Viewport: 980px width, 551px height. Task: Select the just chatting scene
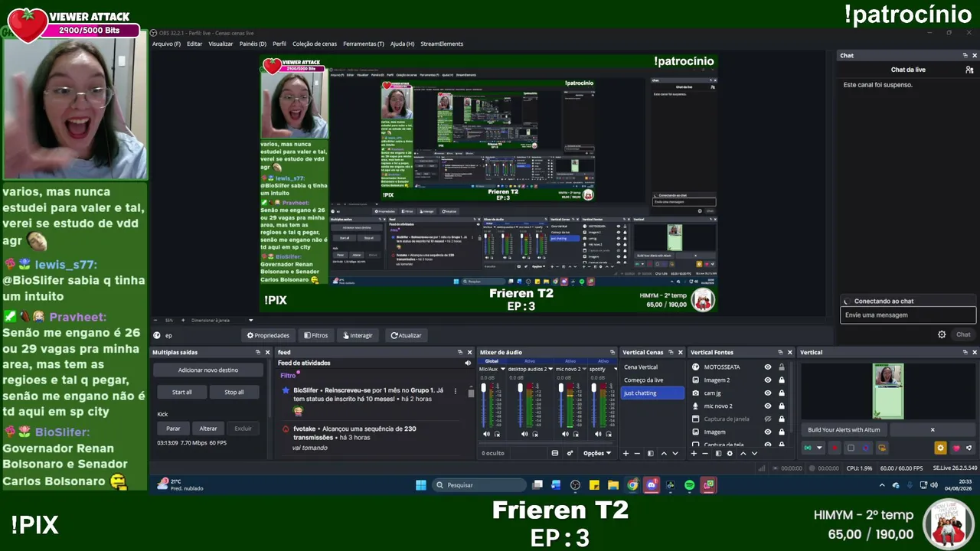[652, 393]
